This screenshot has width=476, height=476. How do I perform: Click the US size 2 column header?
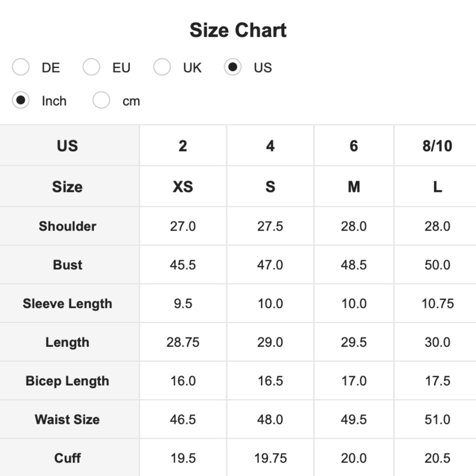[183, 146]
